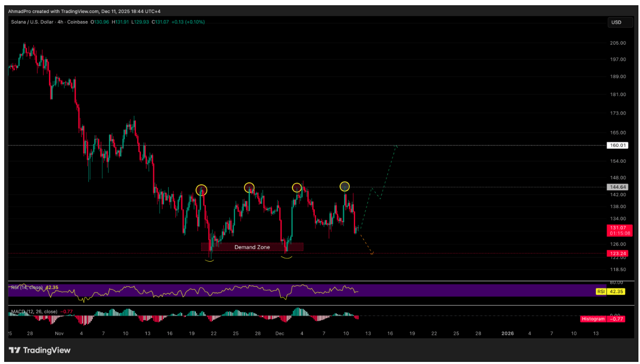
Task: Click the 2026 label on the time axis
Action: click(507, 333)
